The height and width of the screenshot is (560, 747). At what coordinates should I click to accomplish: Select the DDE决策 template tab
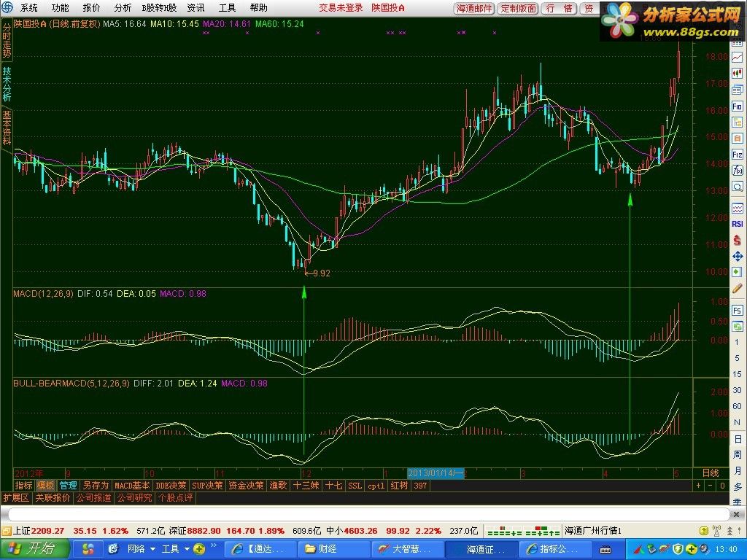coord(171,486)
